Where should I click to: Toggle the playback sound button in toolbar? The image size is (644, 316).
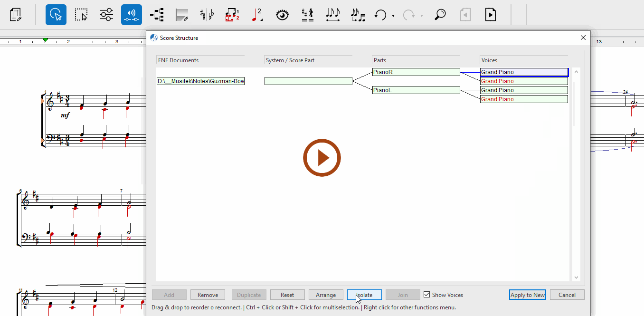pos(132,15)
